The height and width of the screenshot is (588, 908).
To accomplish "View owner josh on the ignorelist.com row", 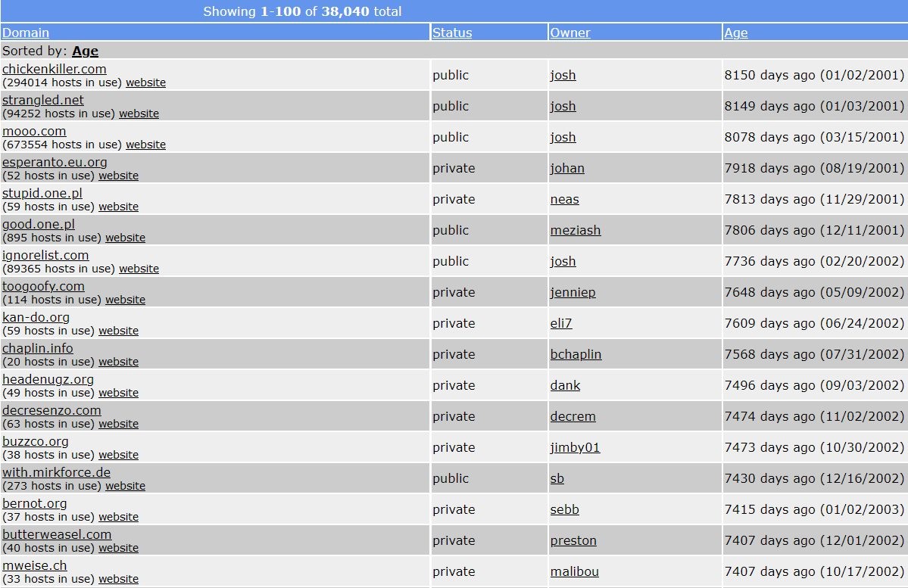I will pyautogui.click(x=563, y=262).
